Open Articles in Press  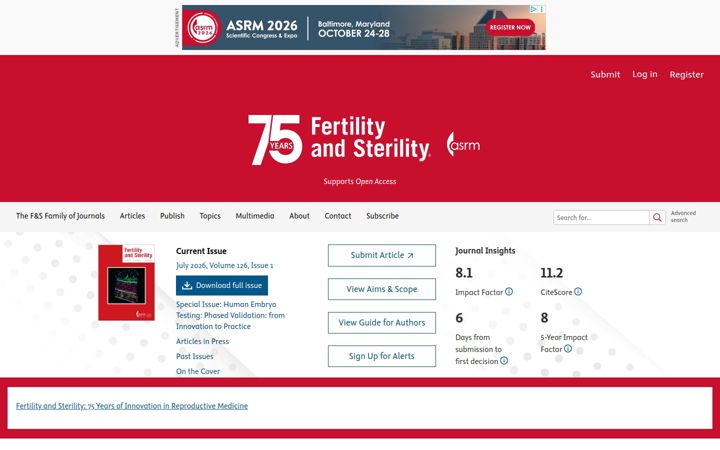tap(202, 341)
